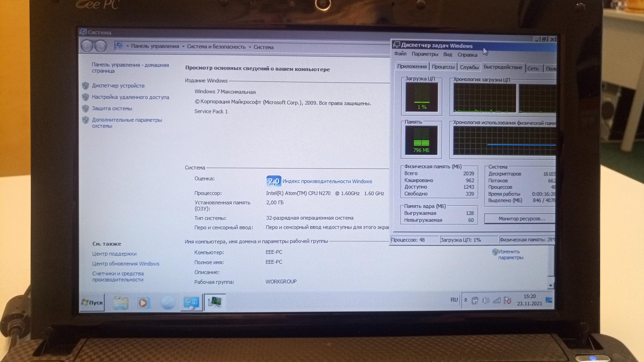644x362 pixels.
Task: Launch Windows Media Player from taskbar
Action: pos(143,303)
